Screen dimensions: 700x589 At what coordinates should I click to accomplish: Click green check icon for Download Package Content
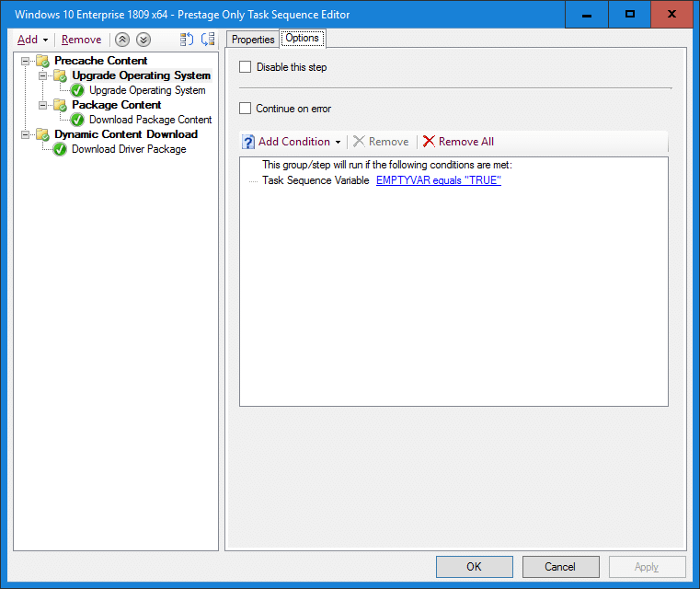tap(77, 121)
